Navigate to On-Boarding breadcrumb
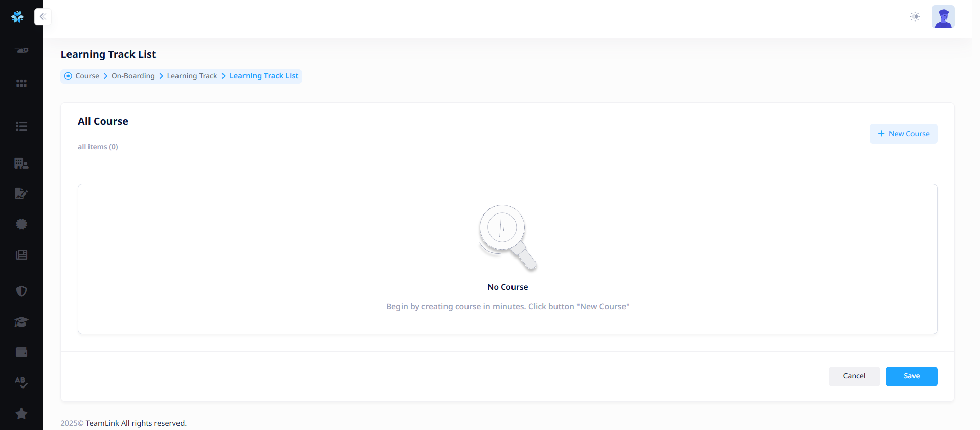Viewport: 980px width, 430px height. [x=133, y=76]
